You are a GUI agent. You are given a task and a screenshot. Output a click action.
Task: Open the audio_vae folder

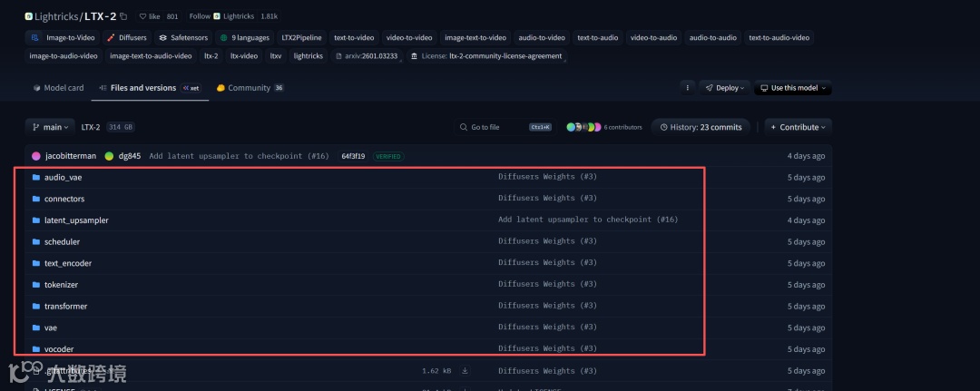pyautogui.click(x=63, y=178)
